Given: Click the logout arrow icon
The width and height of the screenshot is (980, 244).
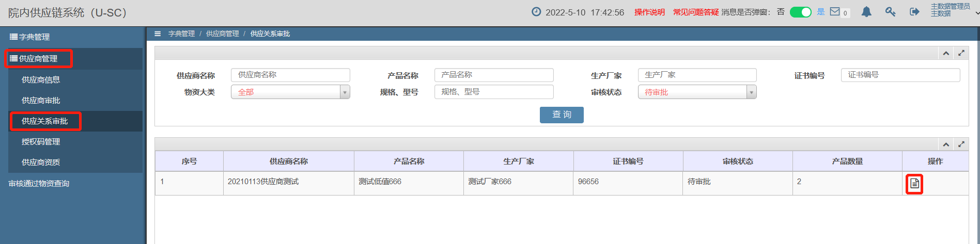Looking at the screenshot, I should pos(914,11).
